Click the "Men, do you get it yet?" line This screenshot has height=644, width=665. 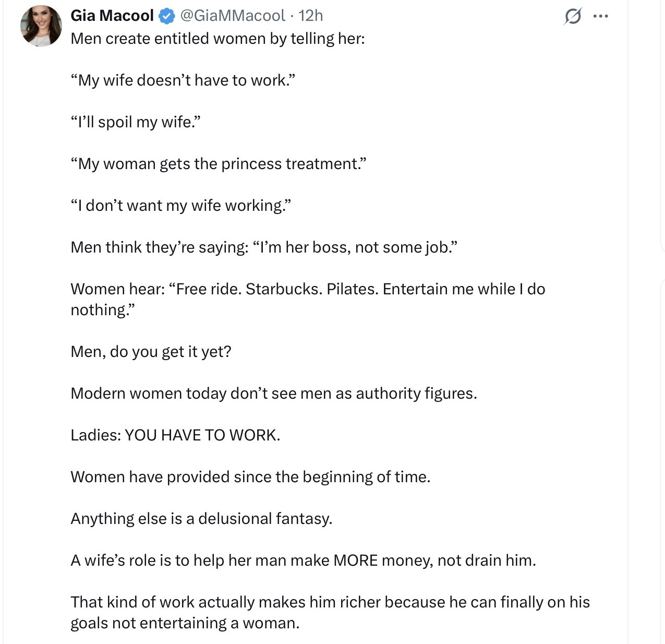[x=151, y=352]
